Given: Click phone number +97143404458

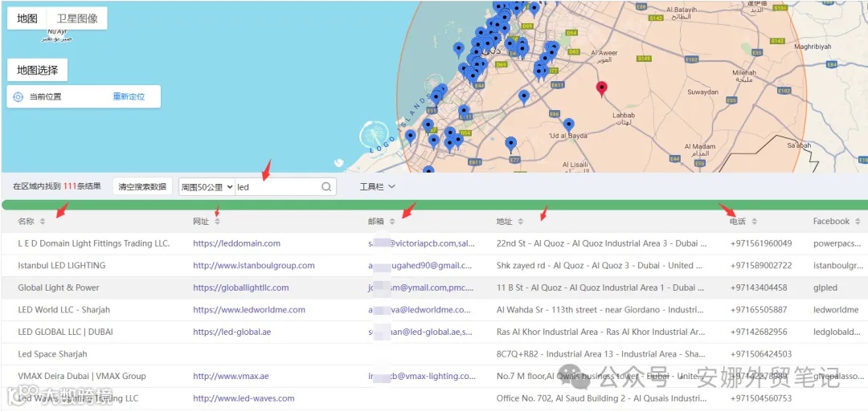Looking at the screenshot, I should (759, 288).
